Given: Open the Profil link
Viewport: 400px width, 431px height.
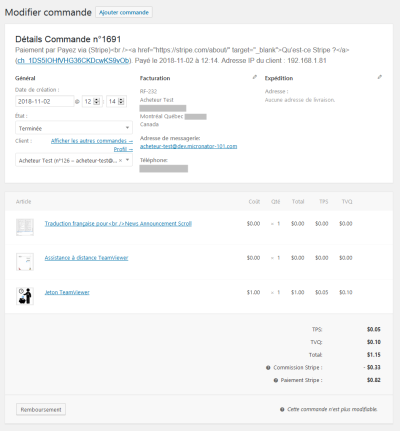Looking at the screenshot, I should pos(123,149).
